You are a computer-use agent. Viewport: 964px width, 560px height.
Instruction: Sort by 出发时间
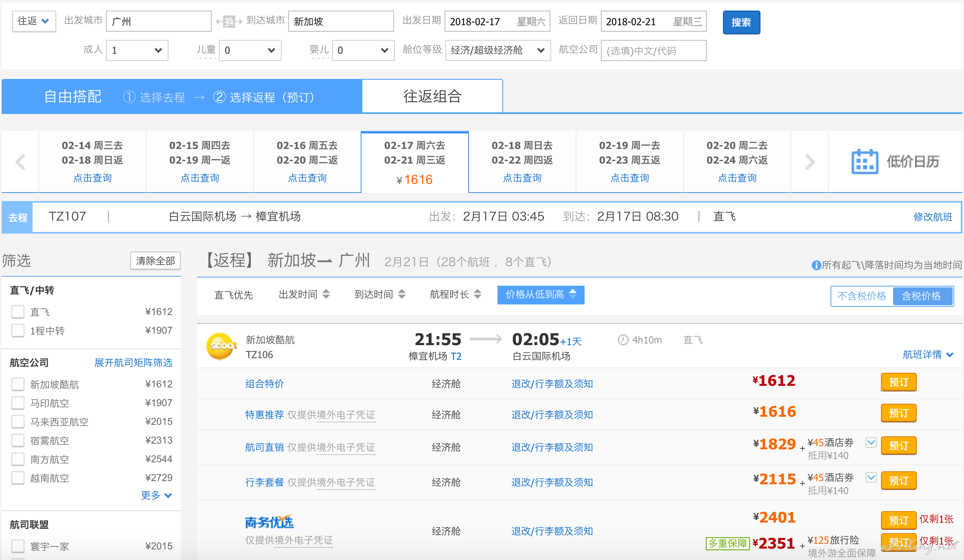point(304,294)
